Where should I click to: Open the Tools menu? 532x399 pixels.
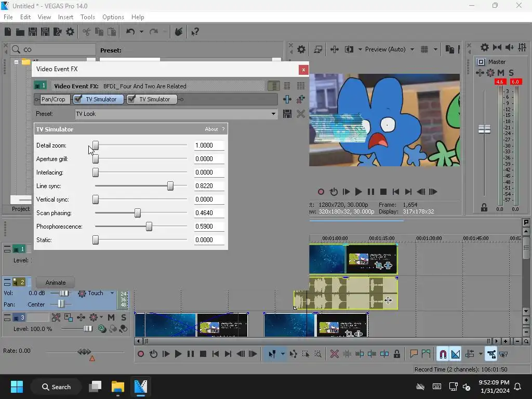point(87,17)
